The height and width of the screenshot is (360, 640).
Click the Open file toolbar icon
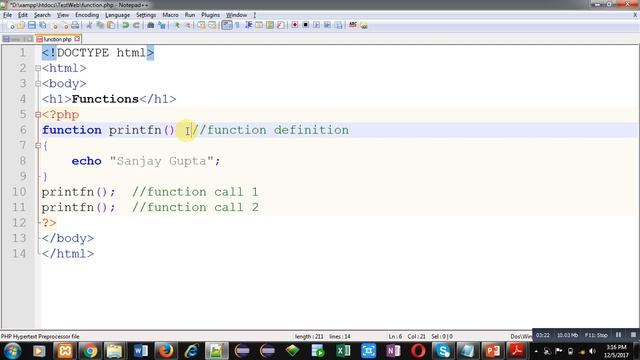[x=21, y=25]
